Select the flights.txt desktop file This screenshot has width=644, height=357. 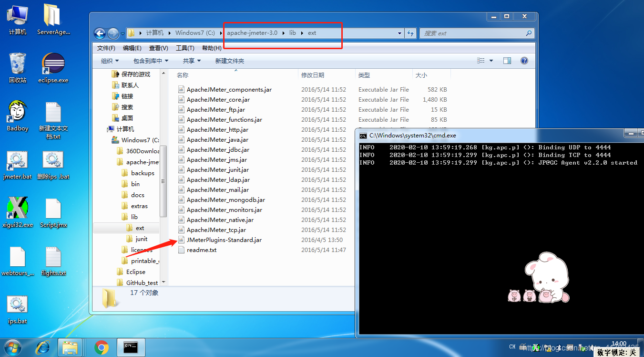(53, 262)
